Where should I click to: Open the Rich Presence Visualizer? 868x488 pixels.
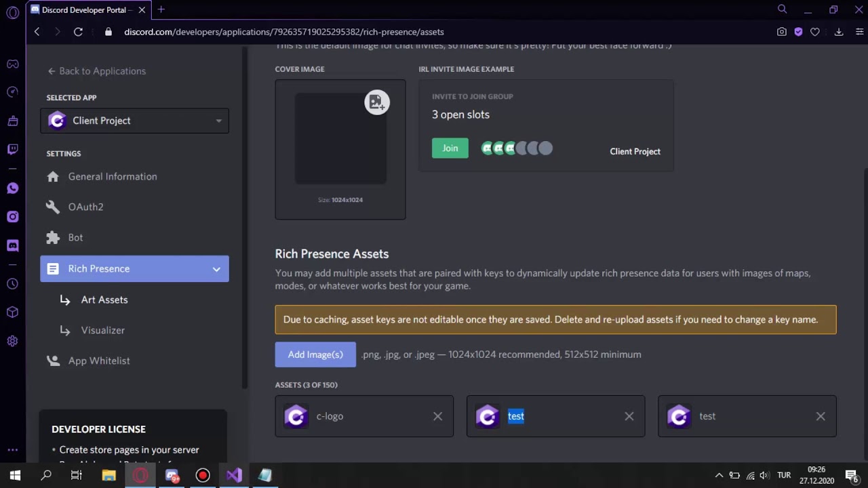tap(103, 330)
